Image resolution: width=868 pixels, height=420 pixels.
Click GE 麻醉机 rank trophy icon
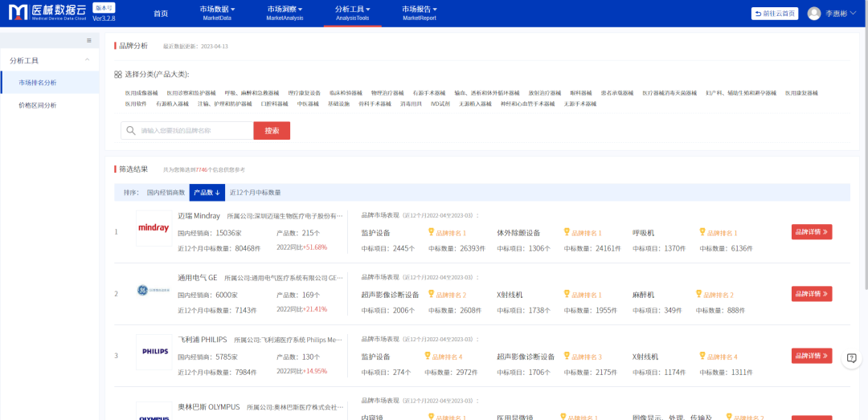(x=699, y=295)
